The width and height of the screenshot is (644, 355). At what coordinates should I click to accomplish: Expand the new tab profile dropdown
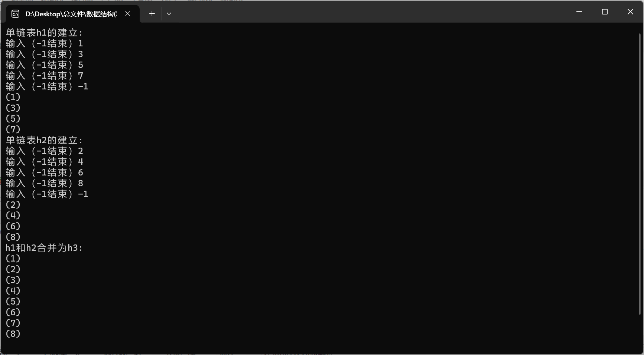point(169,14)
